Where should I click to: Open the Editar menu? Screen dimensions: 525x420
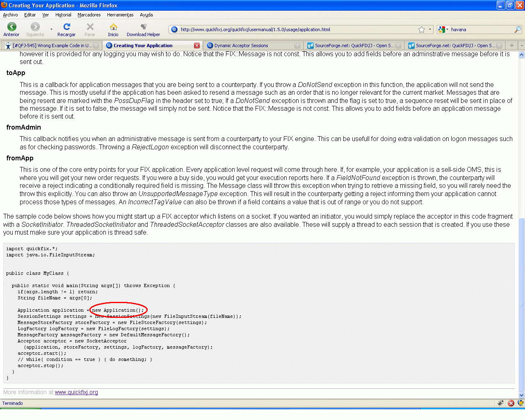pyautogui.click(x=30, y=15)
